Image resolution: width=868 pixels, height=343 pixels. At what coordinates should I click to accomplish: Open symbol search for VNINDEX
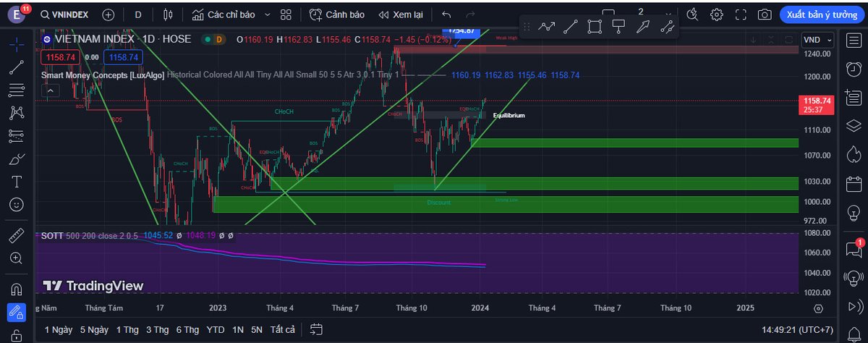click(x=66, y=14)
